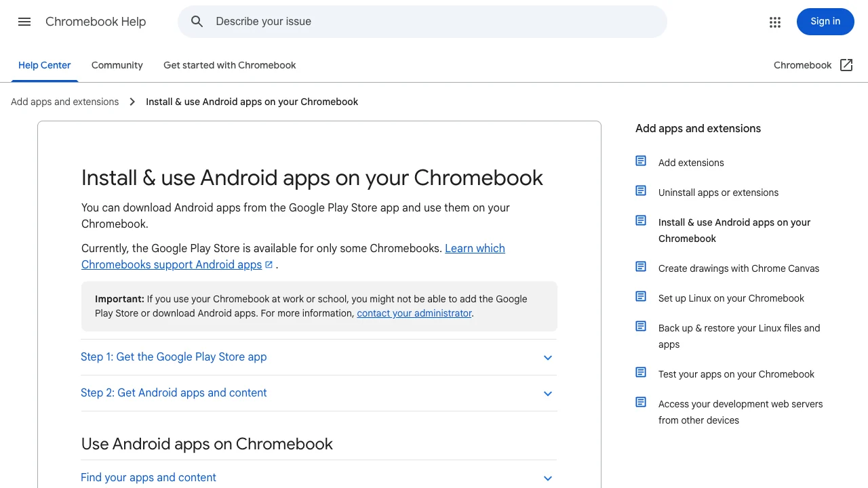Click the search magnifier icon

point(197,22)
